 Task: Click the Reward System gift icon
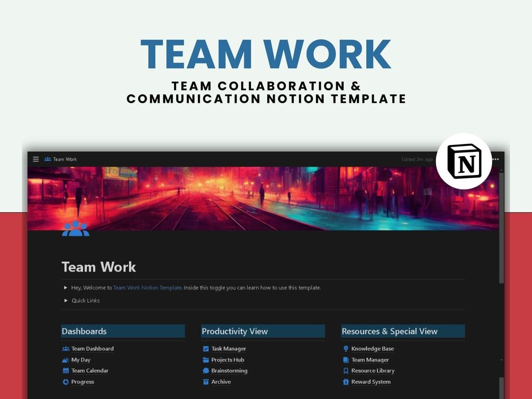(346, 382)
